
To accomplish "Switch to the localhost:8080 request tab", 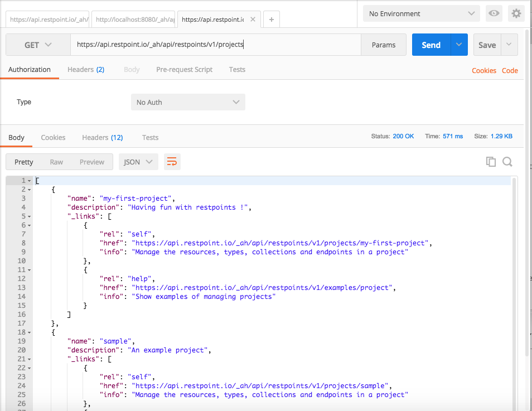I will click(x=133, y=20).
